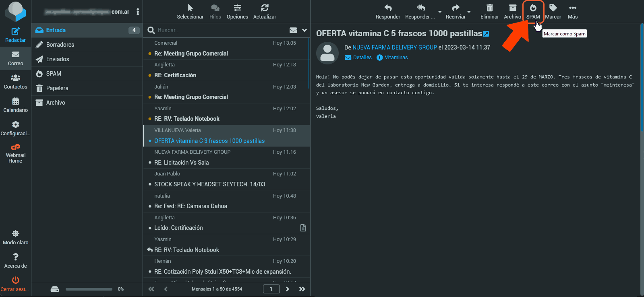The height and width of the screenshot is (297, 644).
Task: Click the storage disk icon
Action: coord(55,289)
